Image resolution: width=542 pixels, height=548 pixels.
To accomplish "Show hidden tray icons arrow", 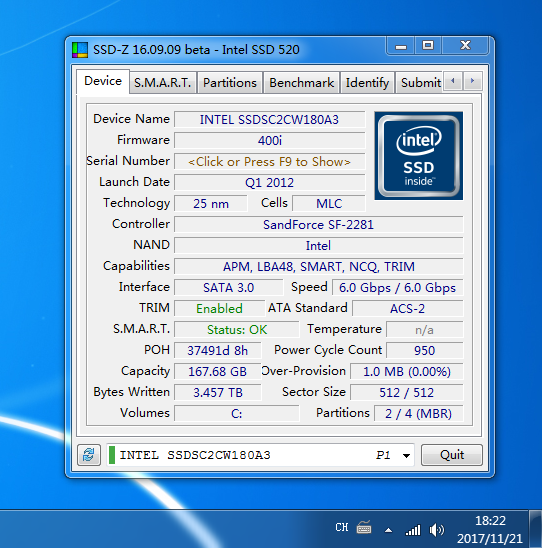I will 388,530.
